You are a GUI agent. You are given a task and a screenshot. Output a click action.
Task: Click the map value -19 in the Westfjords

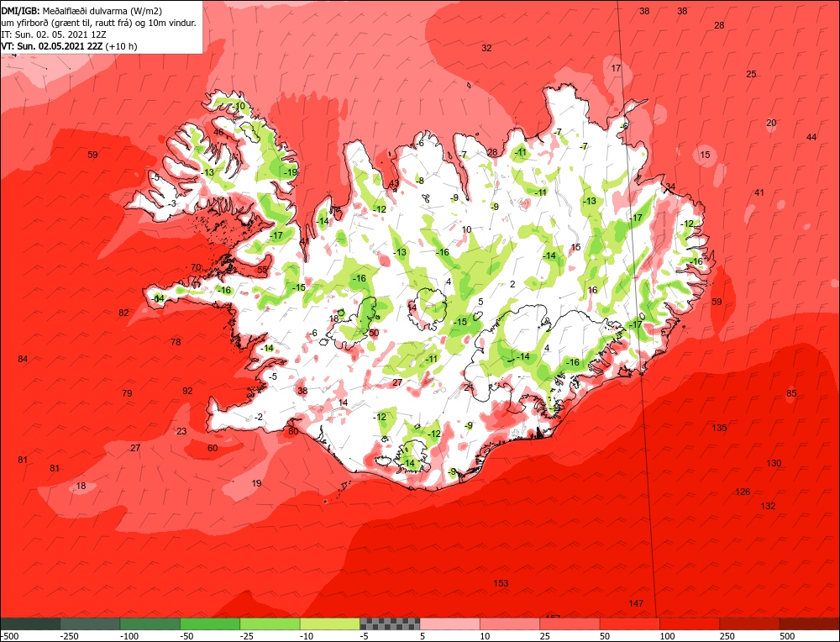pos(290,172)
